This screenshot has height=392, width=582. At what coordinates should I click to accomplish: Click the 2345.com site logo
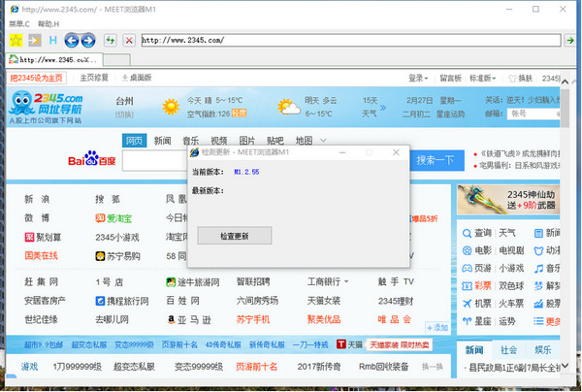pos(48,105)
